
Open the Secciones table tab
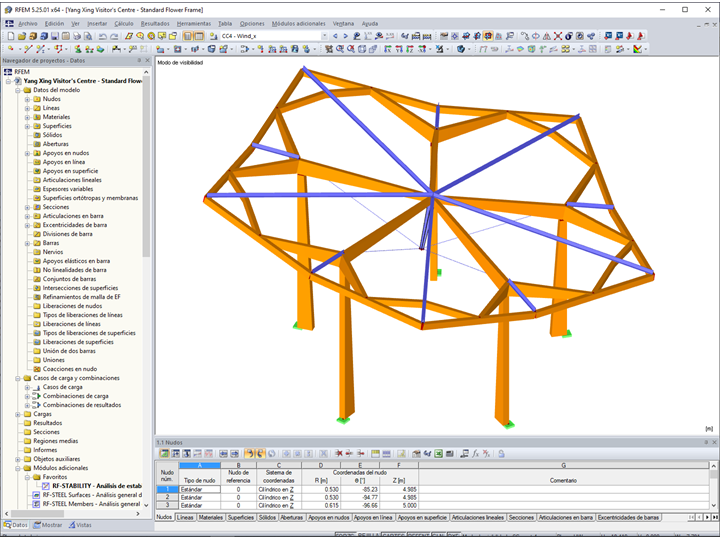[x=521, y=518]
